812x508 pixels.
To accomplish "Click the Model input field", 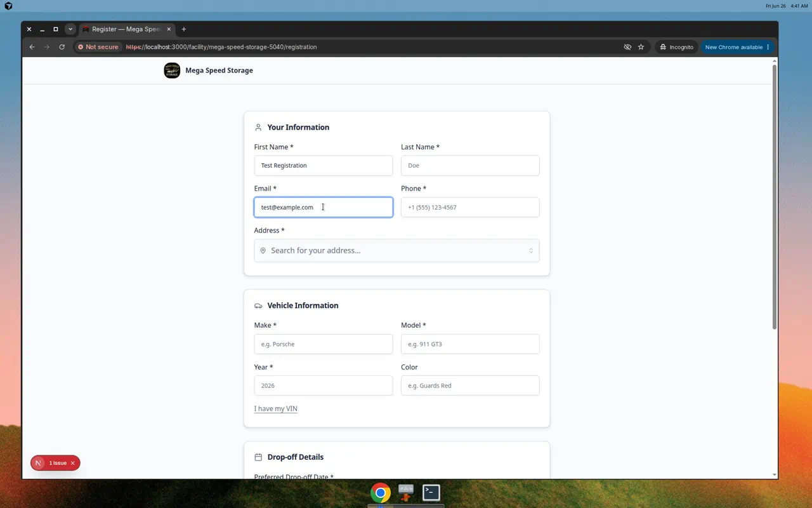I will (470, 344).
